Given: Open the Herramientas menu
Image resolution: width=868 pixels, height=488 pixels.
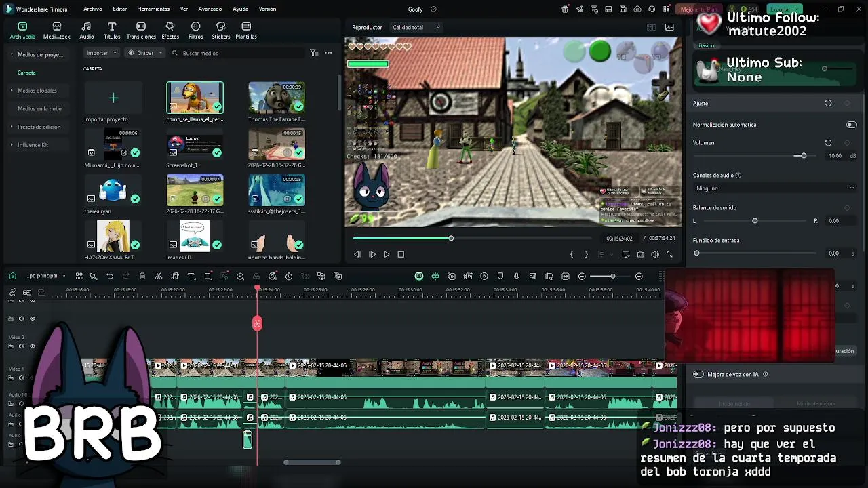Looking at the screenshot, I should click(x=153, y=9).
